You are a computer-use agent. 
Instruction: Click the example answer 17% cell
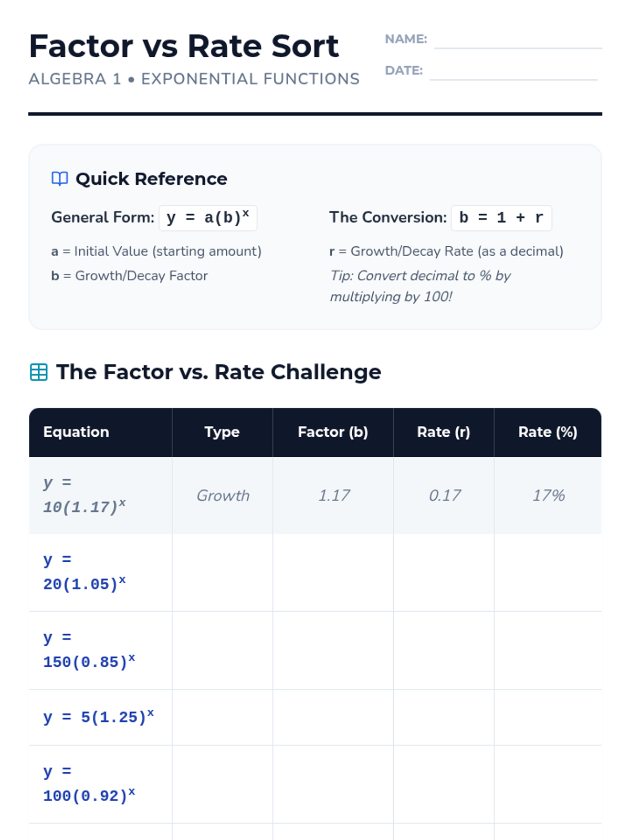[548, 496]
